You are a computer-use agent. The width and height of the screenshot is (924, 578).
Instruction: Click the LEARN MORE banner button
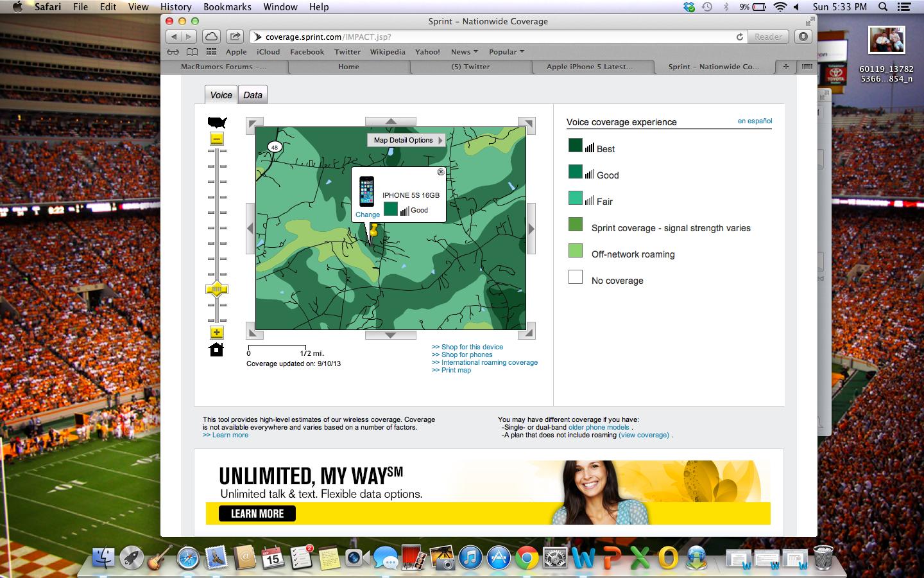pos(257,513)
